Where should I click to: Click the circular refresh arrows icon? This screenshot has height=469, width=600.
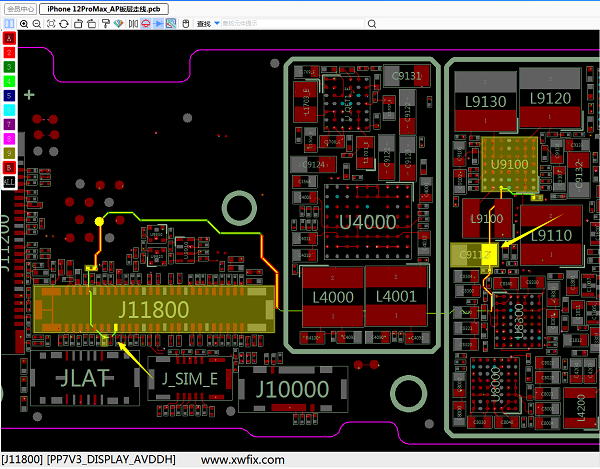[65, 22]
